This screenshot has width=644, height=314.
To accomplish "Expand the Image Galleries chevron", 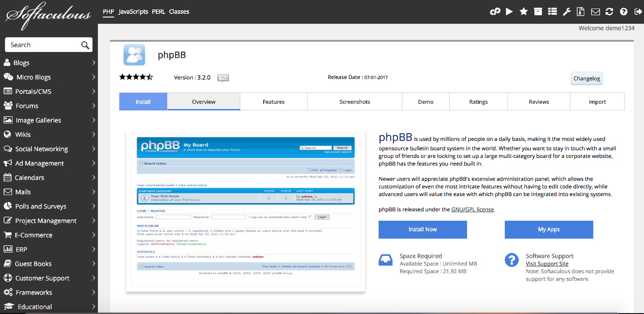I will tap(93, 120).
